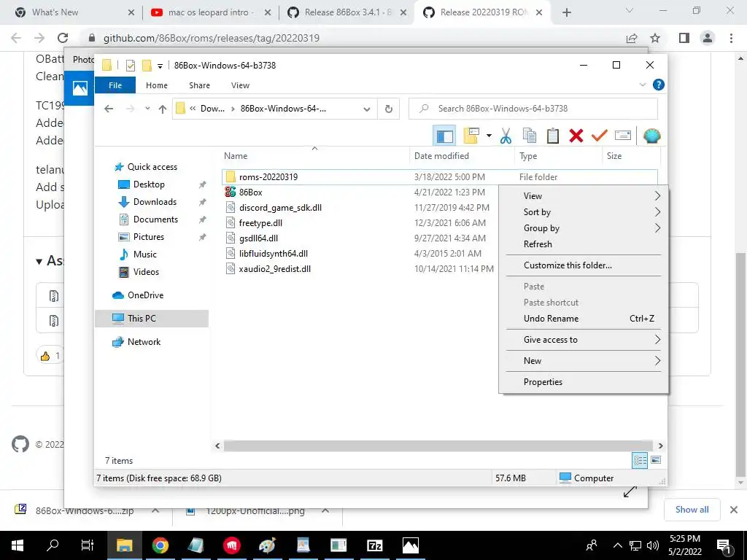Select This PC in navigation pane
Image resolution: width=747 pixels, height=560 pixels.
click(x=152, y=319)
